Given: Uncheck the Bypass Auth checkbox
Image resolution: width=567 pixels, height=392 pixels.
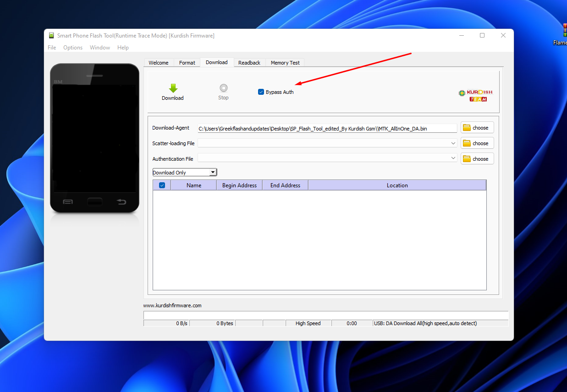Looking at the screenshot, I should [x=261, y=92].
